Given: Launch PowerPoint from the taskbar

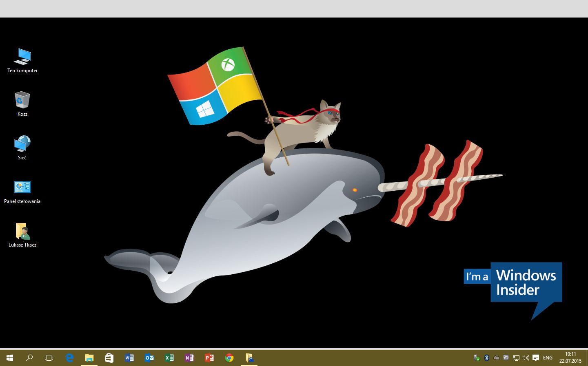Looking at the screenshot, I should pos(209,358).
